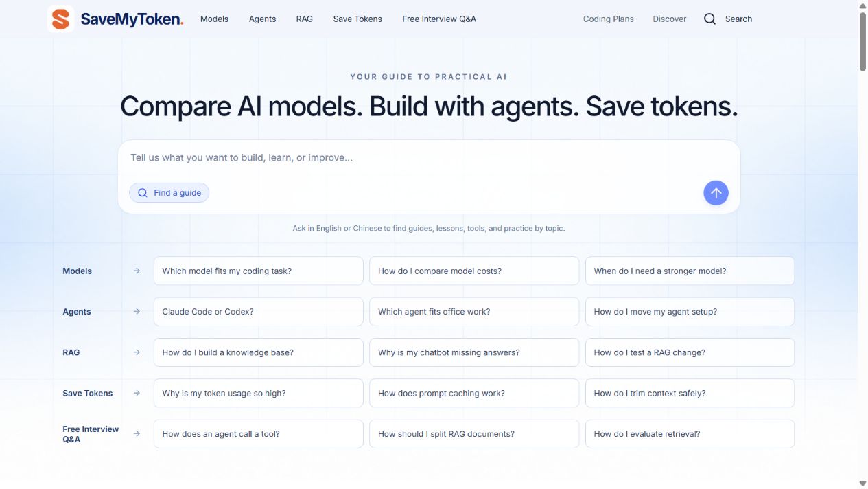Click 'How do I evaluate retrieval?'
The width and height of the screenshot is (868, 489).
point(690,434)
